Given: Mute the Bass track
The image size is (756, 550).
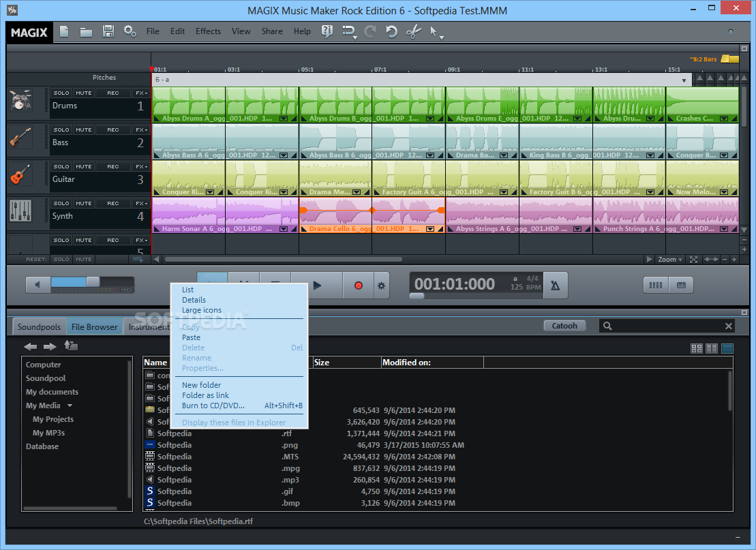Looking at the screenshot, I should click(x=83, y=129).
